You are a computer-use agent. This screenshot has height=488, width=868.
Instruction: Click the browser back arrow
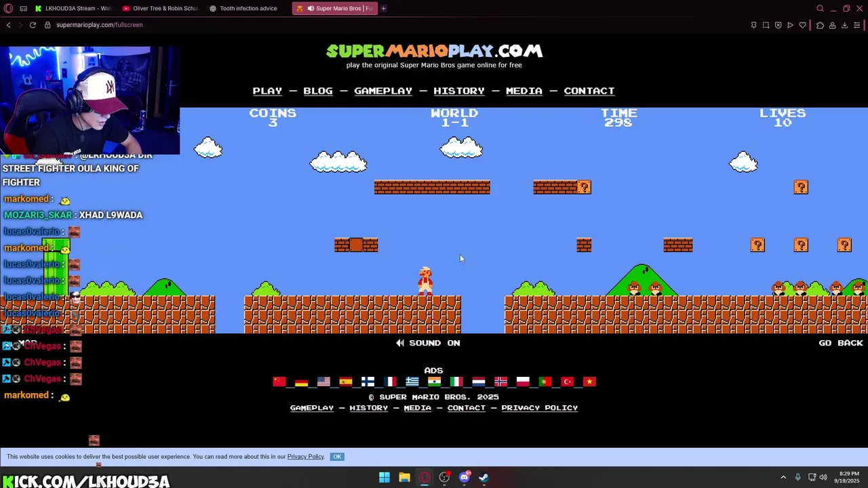point(8,25)
